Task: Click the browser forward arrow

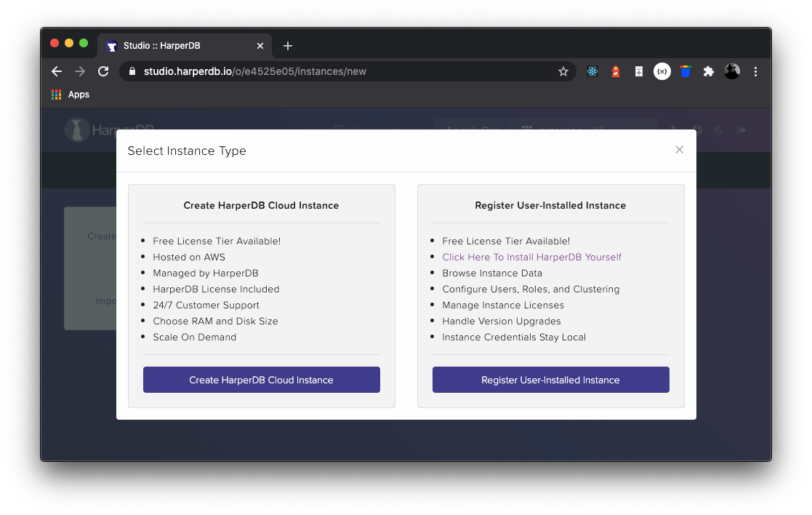Action: click(80, 71)
